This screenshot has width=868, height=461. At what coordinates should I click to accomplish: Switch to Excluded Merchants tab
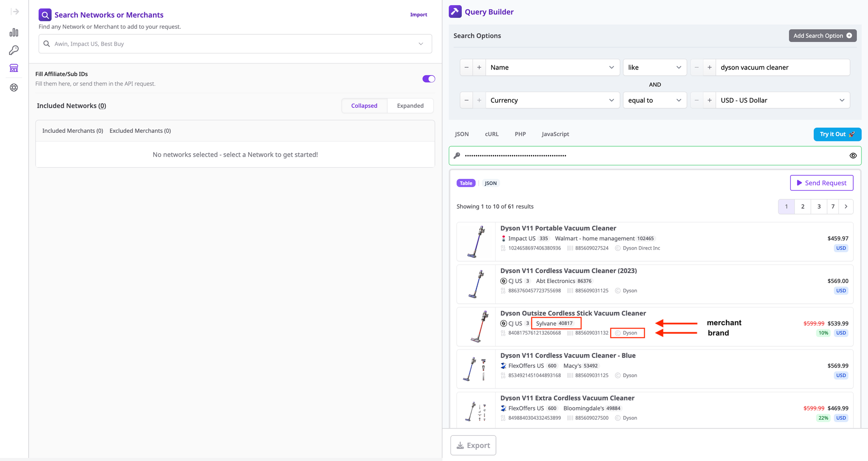pyautogui.click(x=140, y=131)
